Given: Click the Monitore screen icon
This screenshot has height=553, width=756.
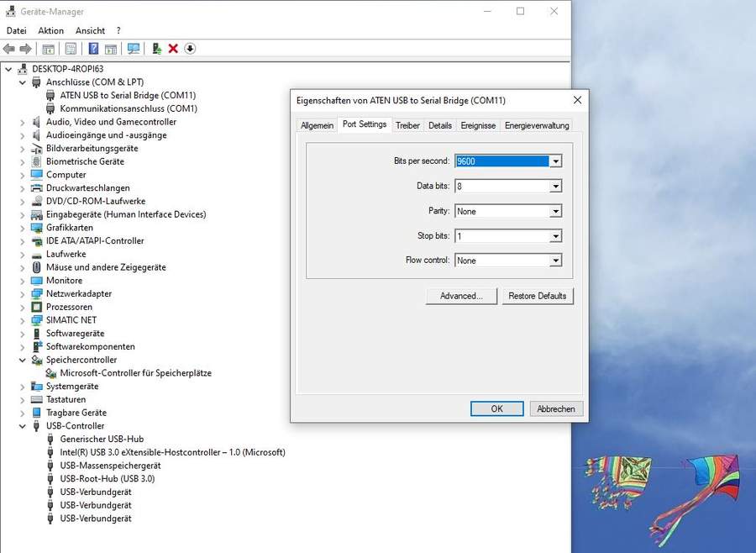Looking at the screenshot, I should click(37, 281).
